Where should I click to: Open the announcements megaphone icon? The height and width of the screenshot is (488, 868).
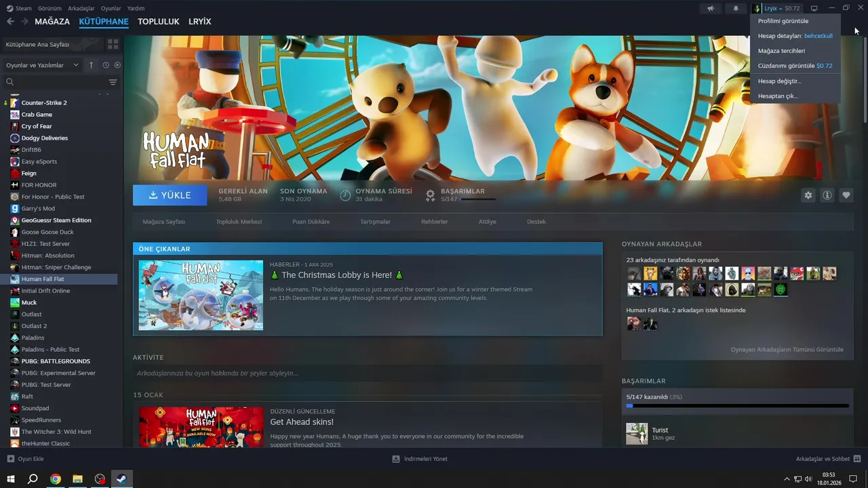coord(711,8)
